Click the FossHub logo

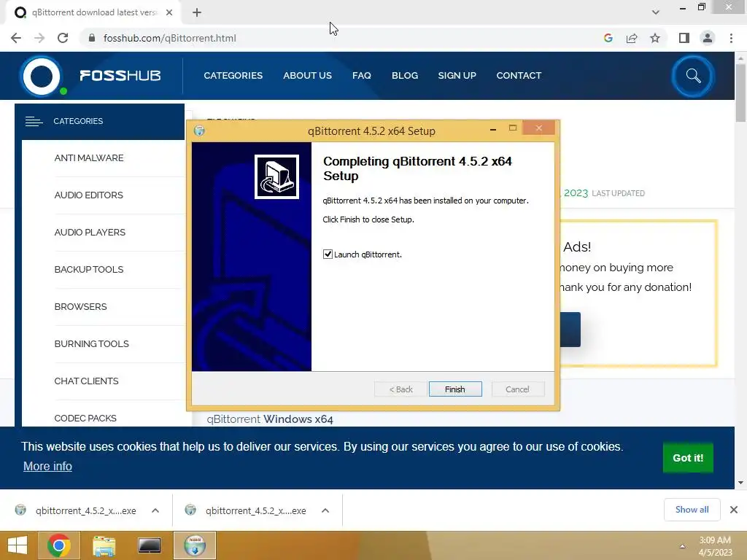coord(90,76)
